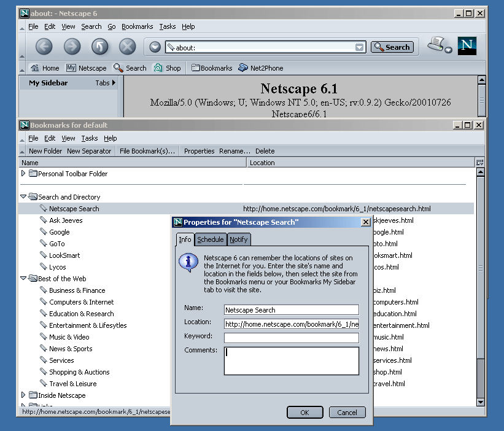The height and width of the screenshot is (431, 504).
Task: Click the bookmark icon beside Google
Action: pos(44,231)
